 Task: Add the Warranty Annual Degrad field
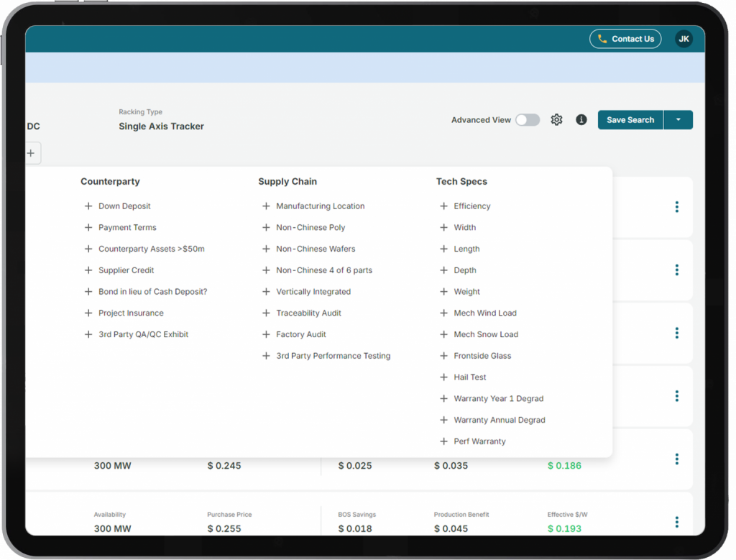click(499, 421)
